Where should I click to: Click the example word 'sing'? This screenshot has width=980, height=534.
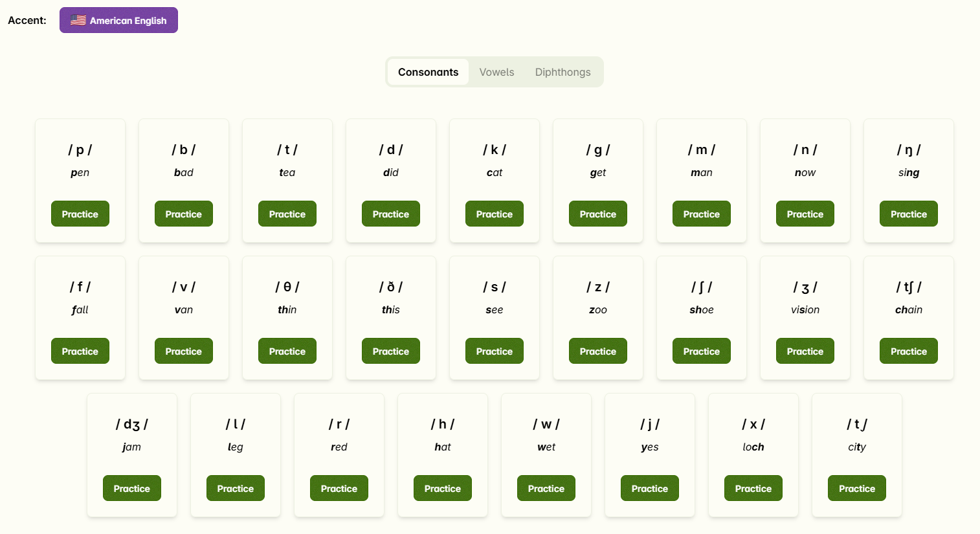click(909, 173)
